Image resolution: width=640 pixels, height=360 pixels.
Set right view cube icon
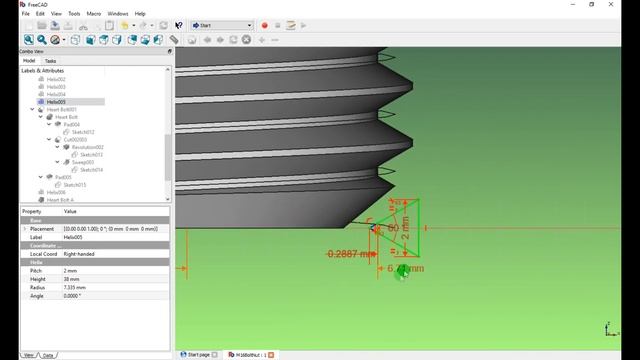tap(117, 40)
